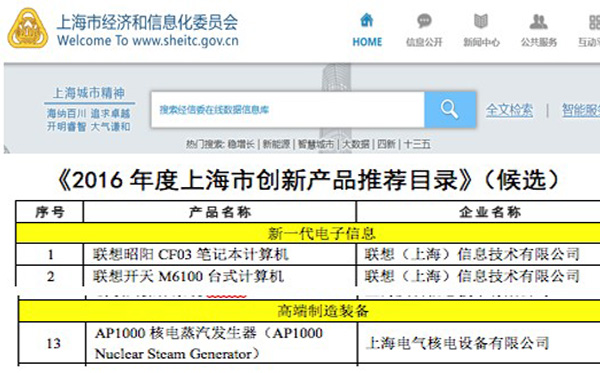Click the yellow 新一代电子信息 category row
Viewport: 600px width, 373px height.
[x=308, y=233]
